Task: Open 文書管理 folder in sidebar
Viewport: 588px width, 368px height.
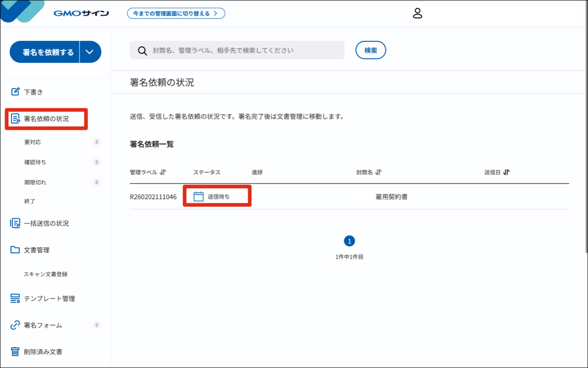Action: coord(36,250)
